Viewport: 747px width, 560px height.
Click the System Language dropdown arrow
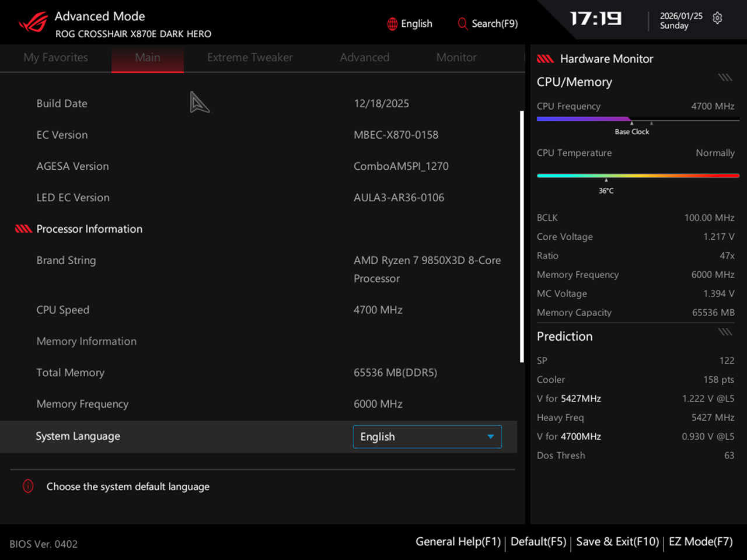point(491,436)
